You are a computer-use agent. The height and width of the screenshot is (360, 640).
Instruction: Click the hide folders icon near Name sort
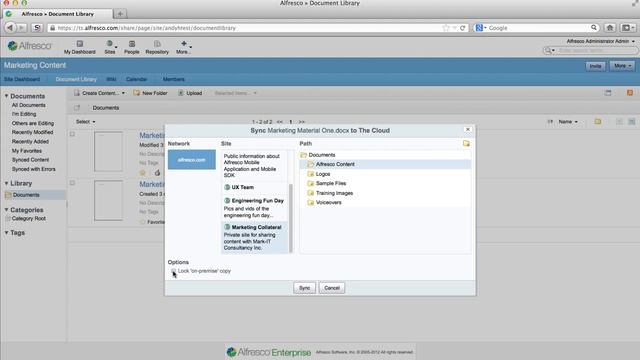598,122
